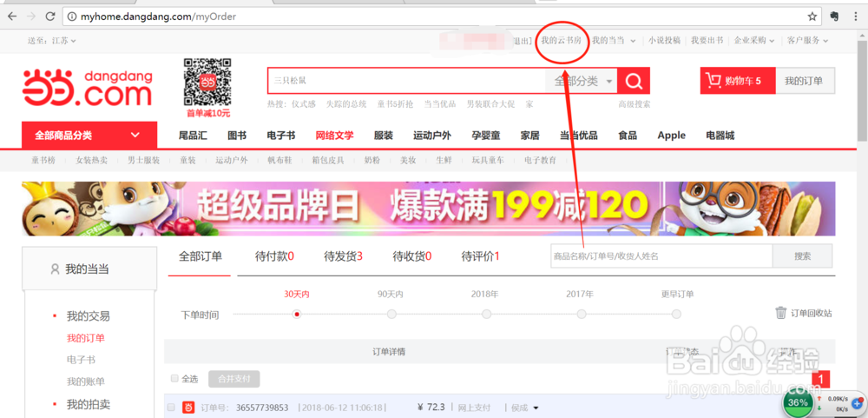Click order number 36557739853
This screenshot has width=868, height=418.
(x=262, y=408)
